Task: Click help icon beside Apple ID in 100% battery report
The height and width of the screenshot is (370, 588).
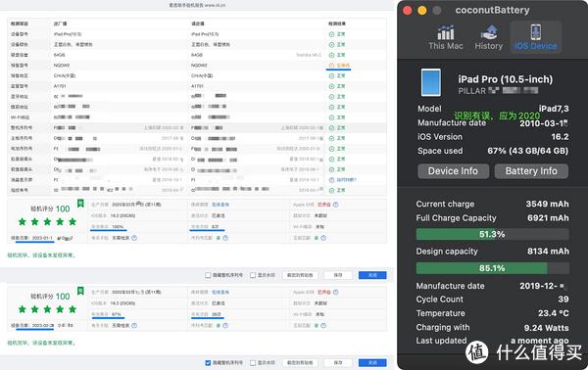Action: [335, 205]
